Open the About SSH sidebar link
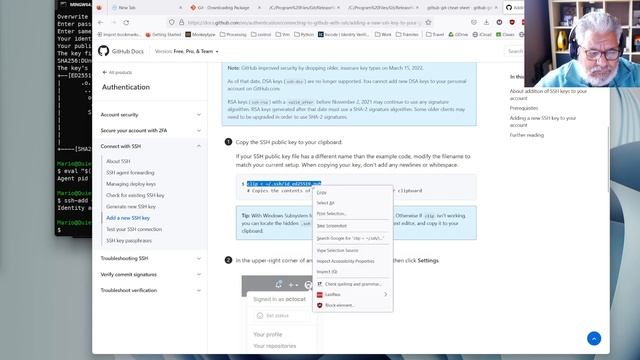The height and width of the screenshot is (360, 640). (118, 161)
